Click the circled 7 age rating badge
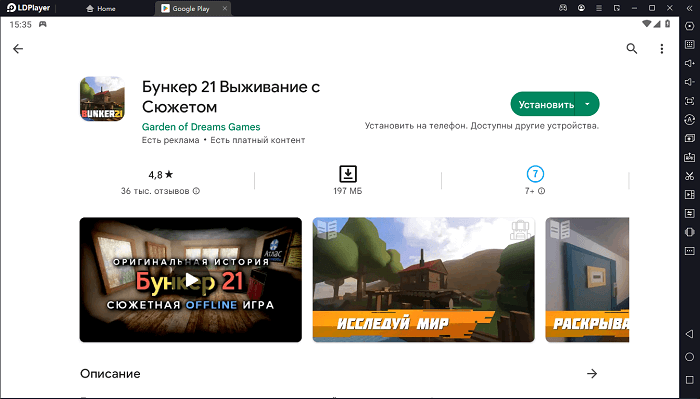700x399 pixels. pos(535,174)
